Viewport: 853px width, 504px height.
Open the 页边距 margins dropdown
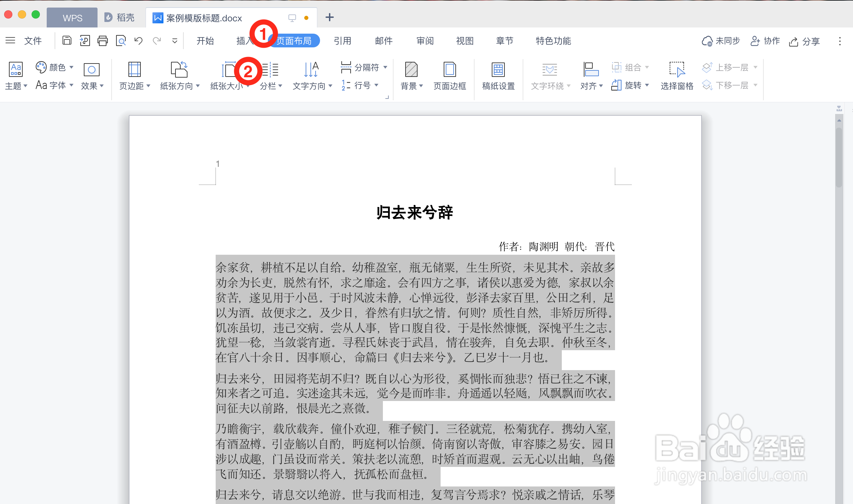point(135,76)
